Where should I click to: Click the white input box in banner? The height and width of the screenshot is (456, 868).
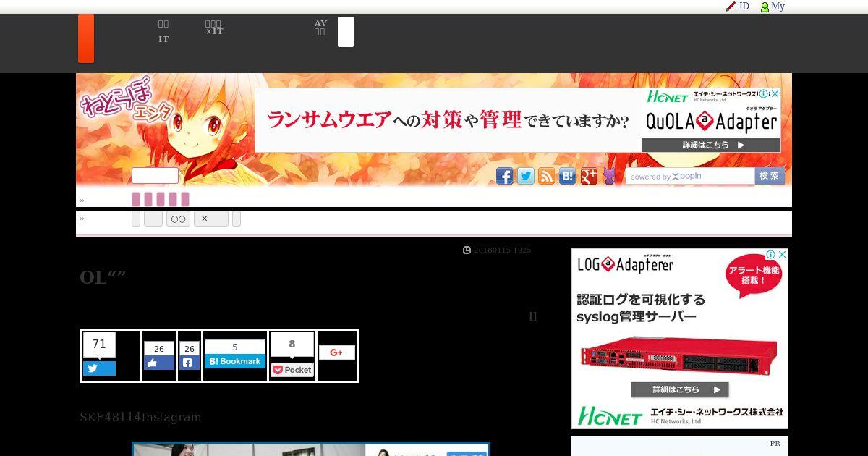[x=155, y=176]
